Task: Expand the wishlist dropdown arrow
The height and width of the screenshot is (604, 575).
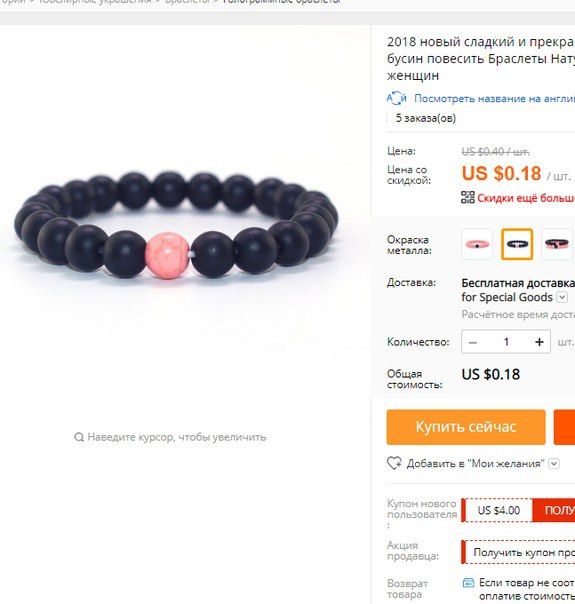Action: point(554,463)
